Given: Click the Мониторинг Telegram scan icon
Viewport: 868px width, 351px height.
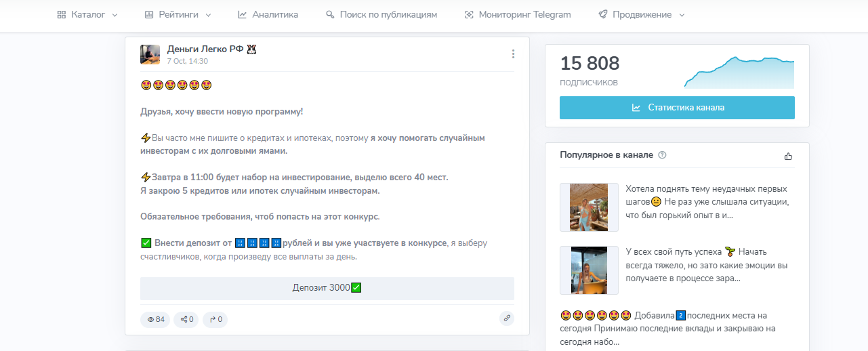Looking at the screenshot, I should 469,14.
